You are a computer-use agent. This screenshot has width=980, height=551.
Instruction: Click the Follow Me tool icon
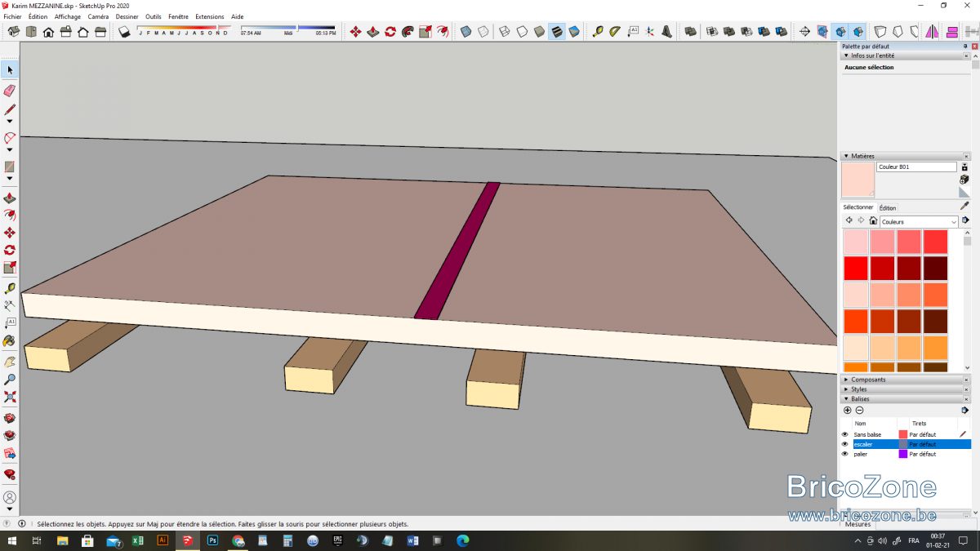coord(408,32)
